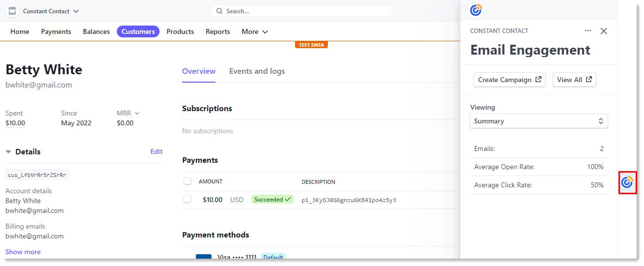Click the Edit link in Details
644x266 pixels.
(157, 151)
